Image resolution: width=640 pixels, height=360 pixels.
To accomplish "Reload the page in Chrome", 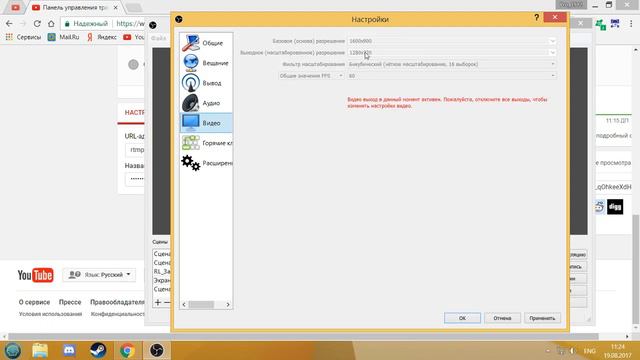I will 37,24.
